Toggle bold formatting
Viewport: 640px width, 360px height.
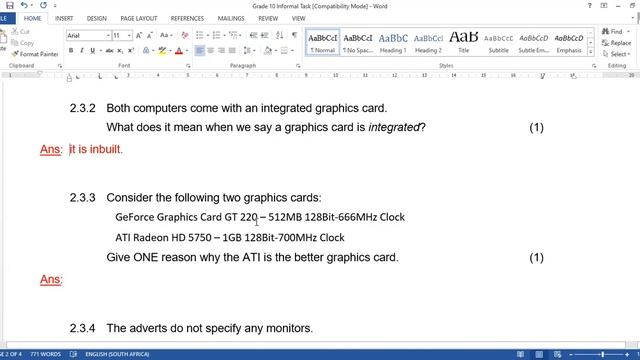(71, 51)
